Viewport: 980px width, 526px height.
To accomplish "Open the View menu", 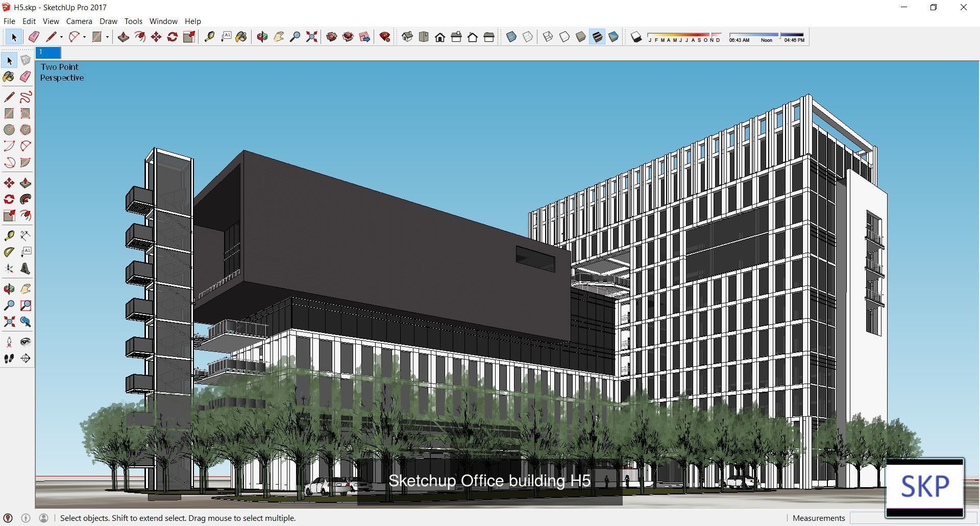I will pyautogui.click(x=51, y=21).
